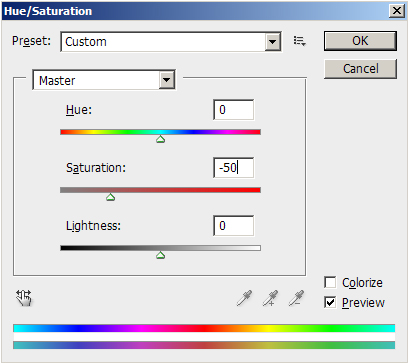Choose the Add to Sample eyedropper
The height and width of the screenshot is (363, 408).
click(270, 298)
